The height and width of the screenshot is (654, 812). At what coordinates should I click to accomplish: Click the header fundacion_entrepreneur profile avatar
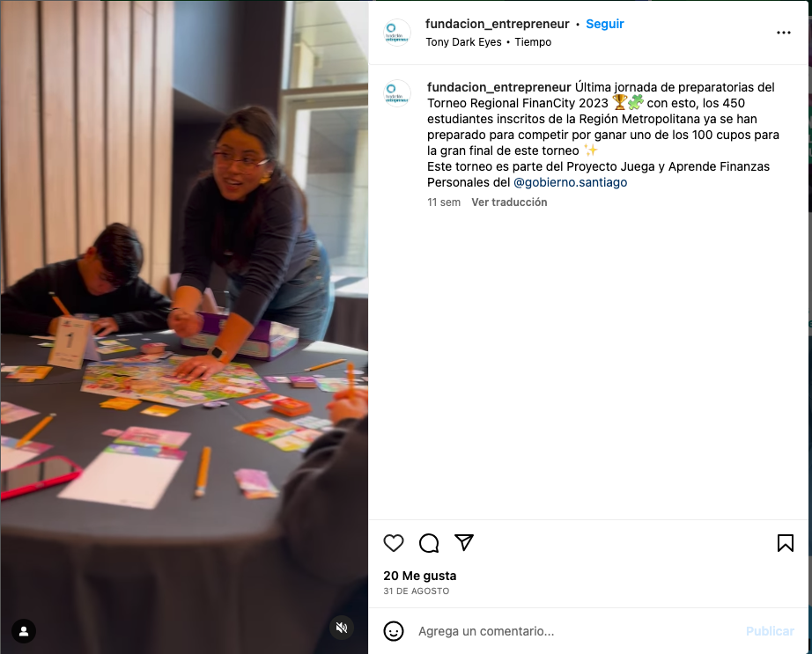click(397, 33)
